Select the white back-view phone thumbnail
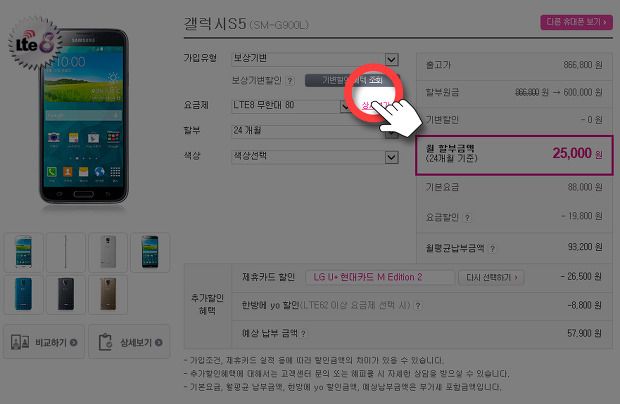The width and height of the screenshot is (620, 404). point(108,252)
